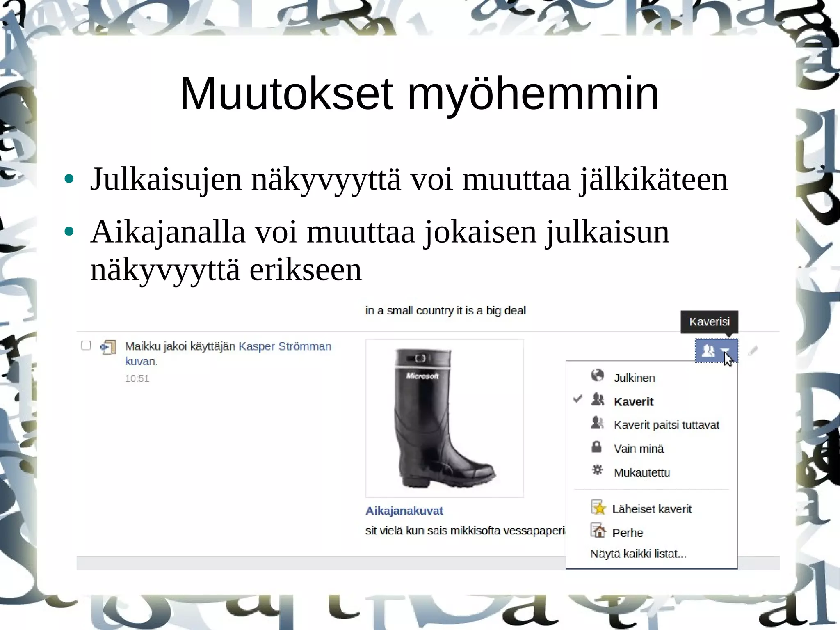Select the Läheiset kaverit list
Screen dimensions: 840x630
(x=651, y=509)
